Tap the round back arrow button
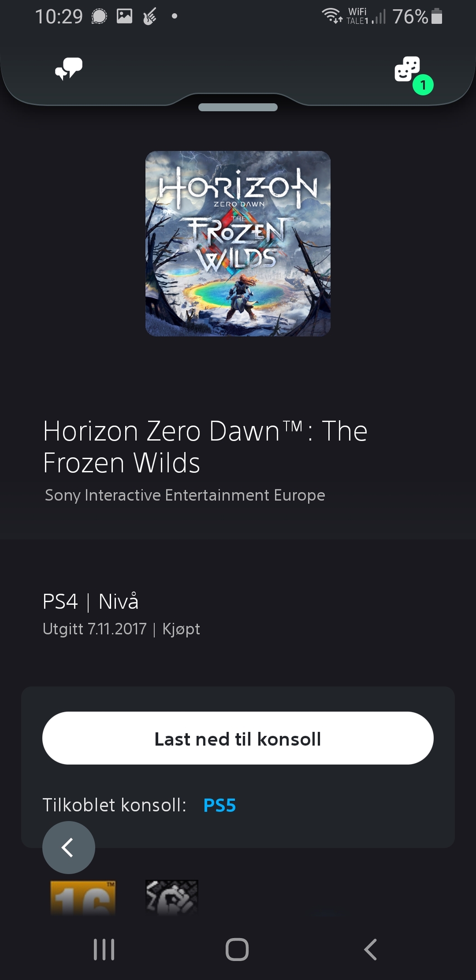The width and height of the screenshot is (476, 980). point(68,848)
